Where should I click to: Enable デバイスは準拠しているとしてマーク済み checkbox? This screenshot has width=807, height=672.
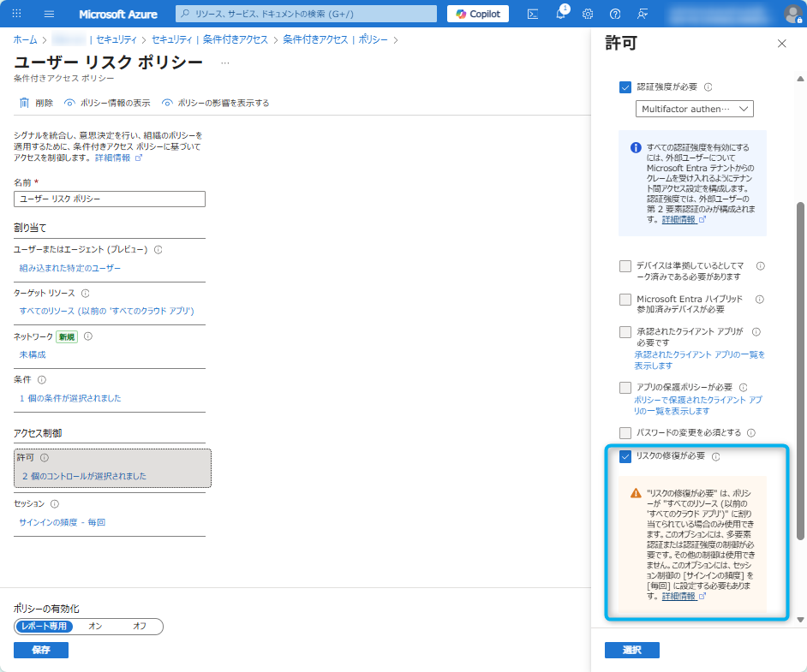coord(625,267)
